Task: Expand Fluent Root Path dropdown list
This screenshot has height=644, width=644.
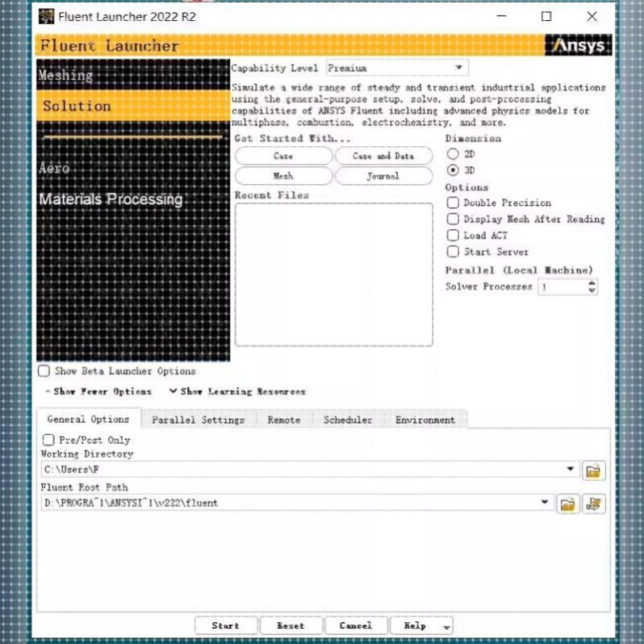Action: point(545,502)
